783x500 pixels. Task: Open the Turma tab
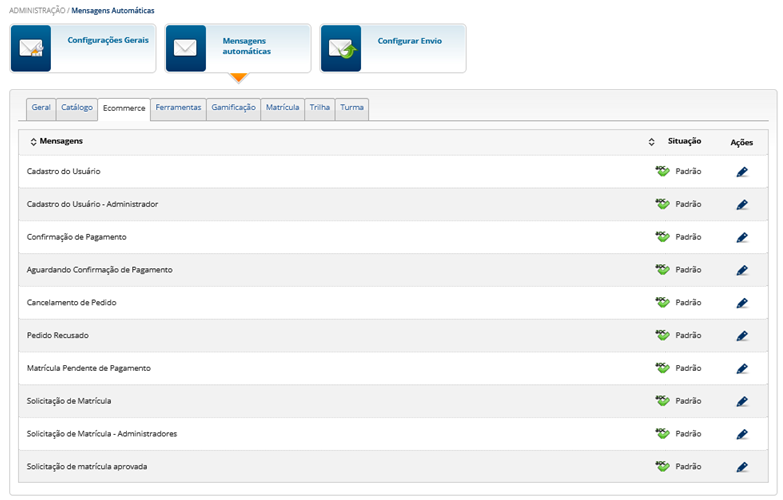[x=352, y=107]
